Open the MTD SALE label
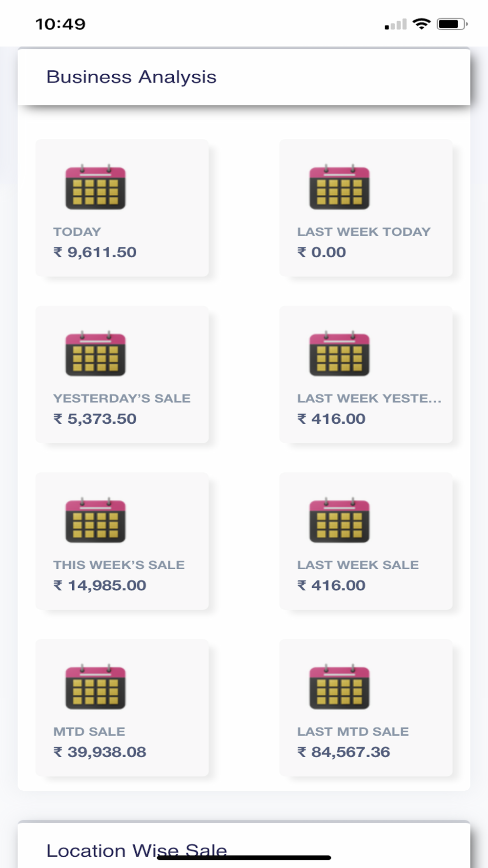This screenshot has height=868, width=488. [89, 731]
